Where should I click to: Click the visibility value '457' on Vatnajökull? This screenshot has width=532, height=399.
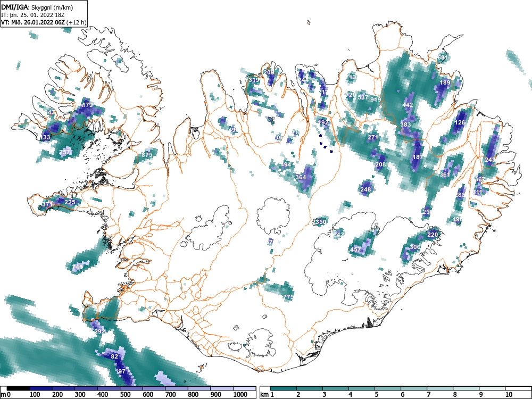tap(355, 250)
